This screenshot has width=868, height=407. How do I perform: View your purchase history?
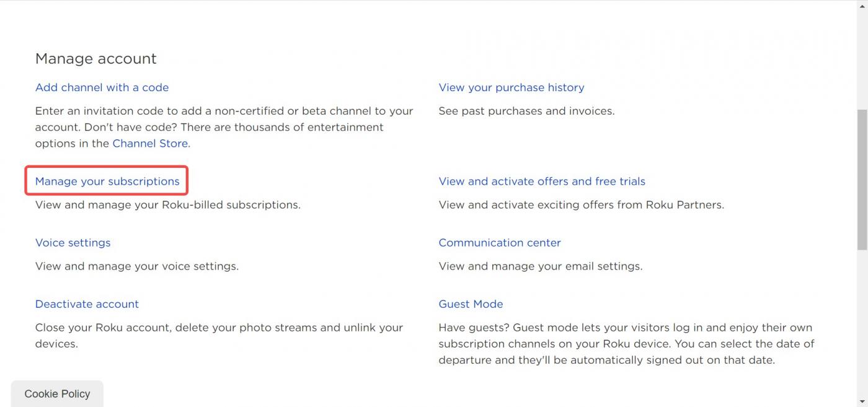pyautogui.click(x=511, y=87)
